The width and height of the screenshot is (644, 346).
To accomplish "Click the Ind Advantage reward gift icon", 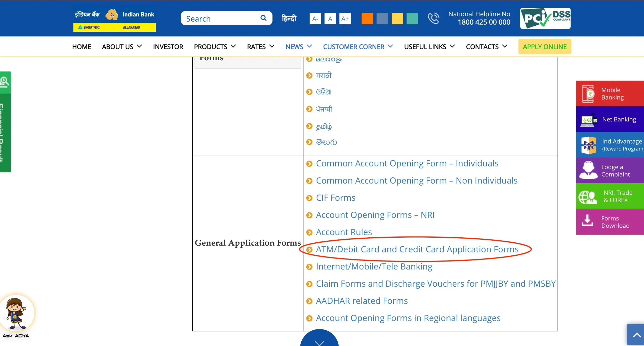I will click(x=588, y=145).
